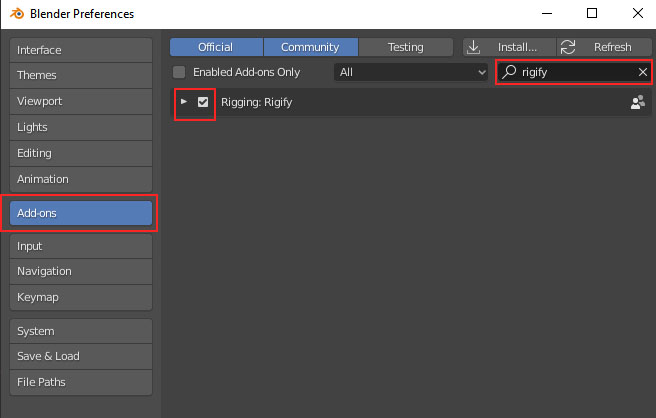Toggle the Official add-ons filter
Viewport: 656px width, 418px height.
pyautogui.click(x=216, y=47)
